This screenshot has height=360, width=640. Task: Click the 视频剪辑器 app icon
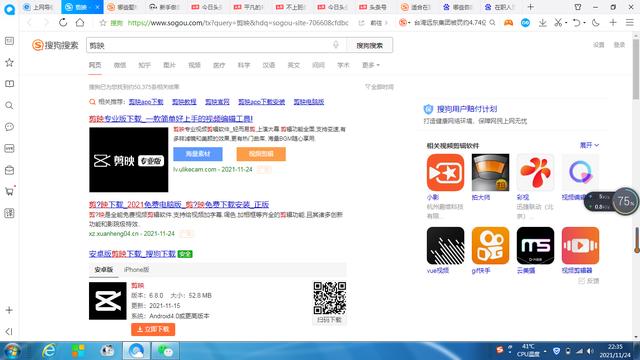(x=580, y=246)
